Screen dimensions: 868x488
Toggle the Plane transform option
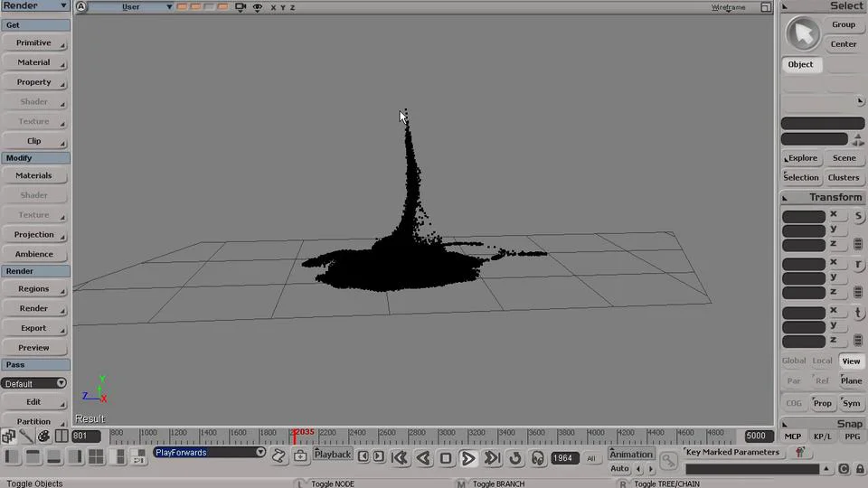point(851,380)
